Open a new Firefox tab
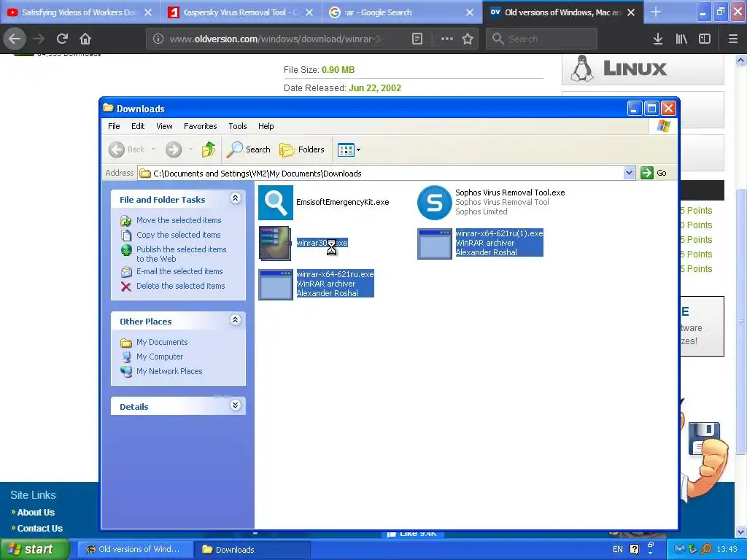This screenshot has height=560, width=747. (656, 12)
